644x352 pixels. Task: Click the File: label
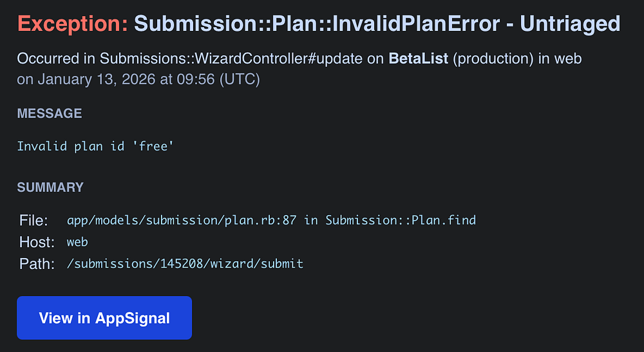(33, 221)
